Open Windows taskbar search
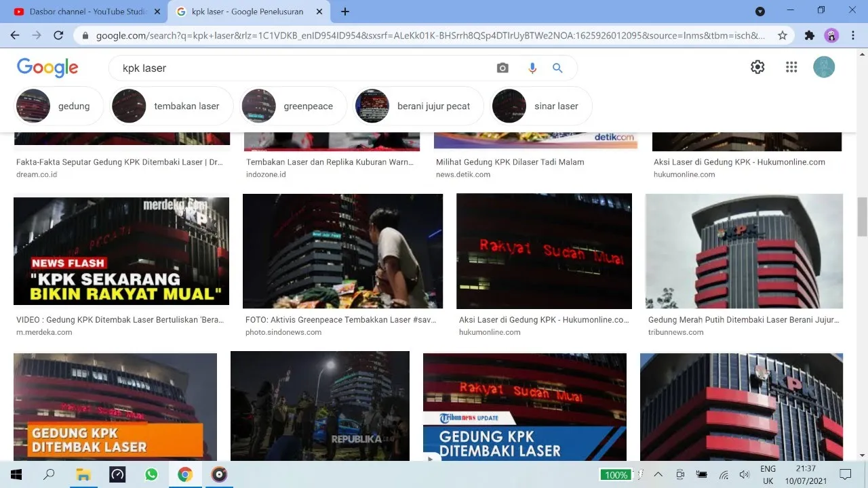The width and height of the screenshot is (868, 488). click(x=49, y=474)
